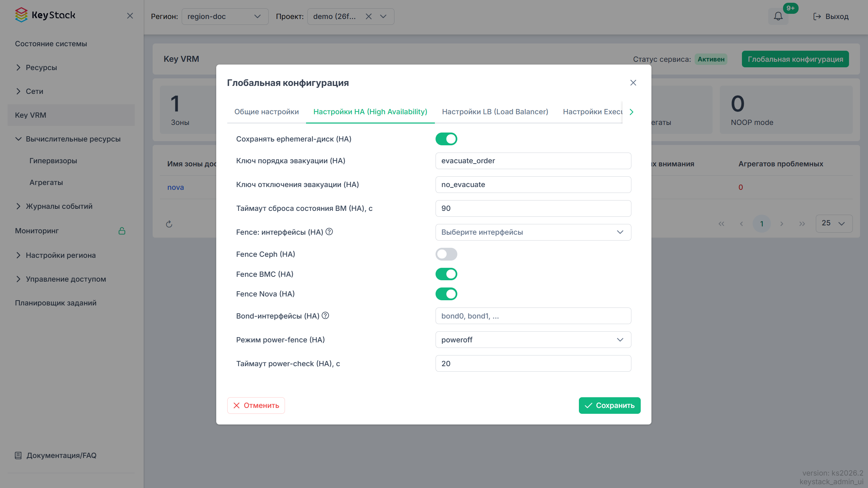
Task: Click the KeyStack logo
Action: [45, 15]
